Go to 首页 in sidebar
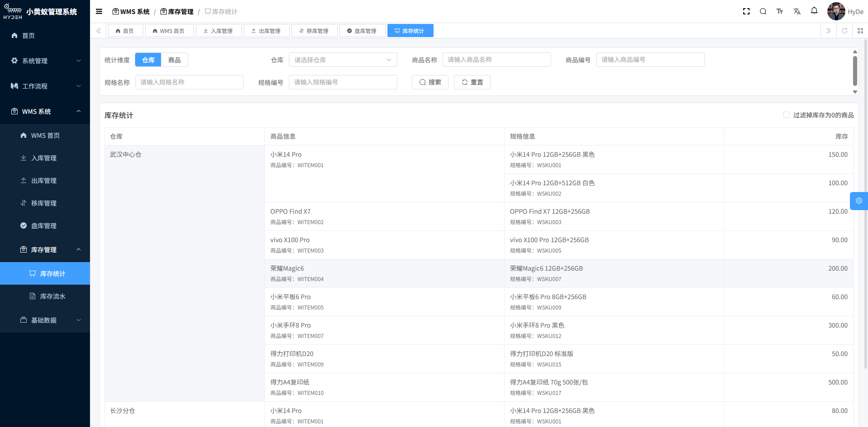The width and height of the screenshot is (868, 427). [x=45, y=35]
